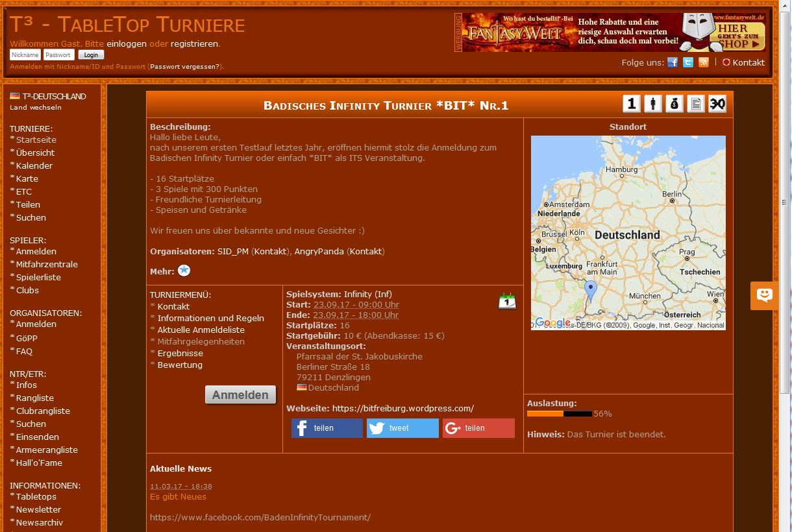Follow the bitfreiburg.wordpress.com website link

click(x=402, y=408)
